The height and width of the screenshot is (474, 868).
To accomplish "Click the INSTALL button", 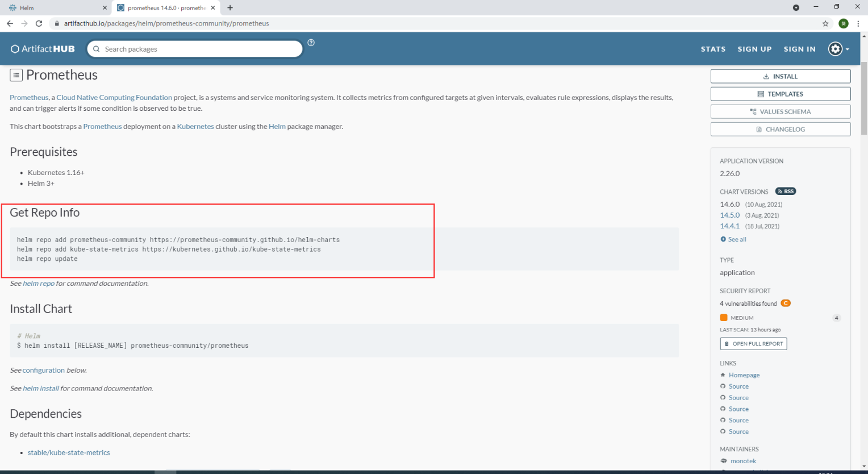I will coord(781,76).
